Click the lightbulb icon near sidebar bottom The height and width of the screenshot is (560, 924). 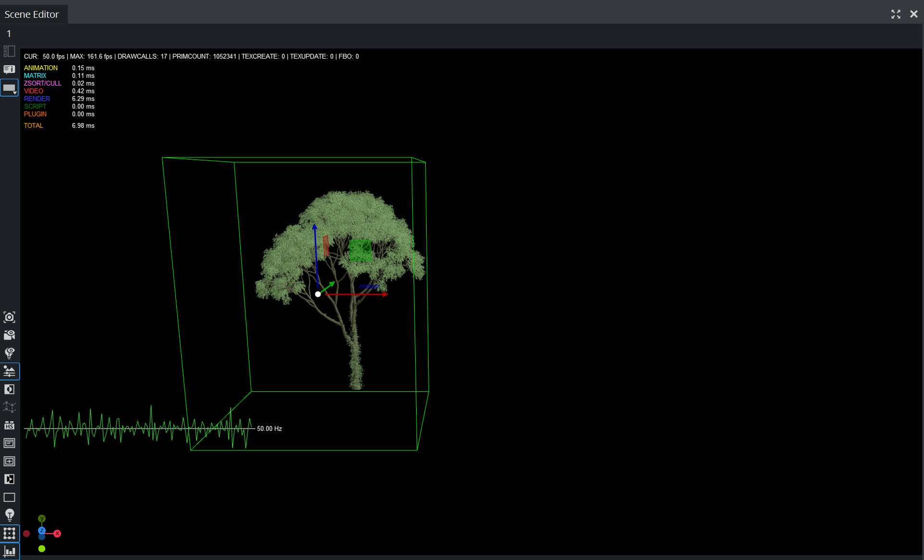[x=9, y=515]
